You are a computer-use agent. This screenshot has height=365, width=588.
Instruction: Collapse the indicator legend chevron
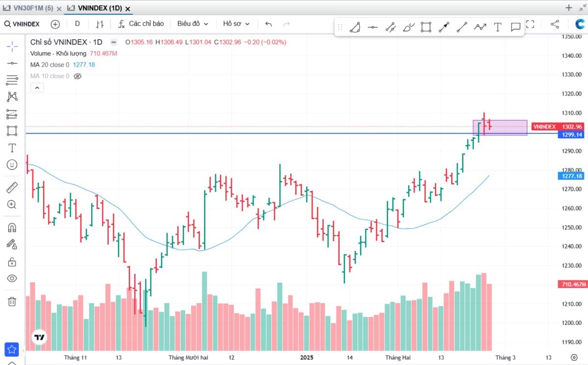37,88
